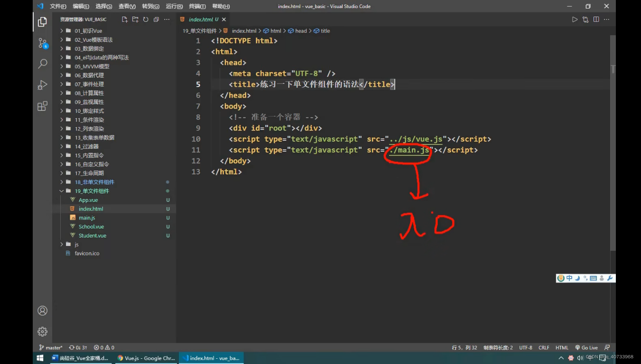Collapse all folders in explorer

(x=156, y=19)
